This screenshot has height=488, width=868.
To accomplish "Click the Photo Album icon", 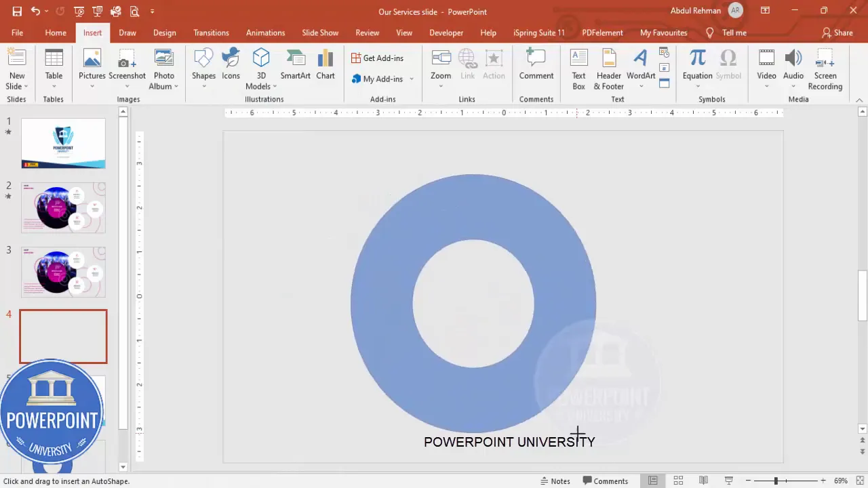I will [164, 58].
